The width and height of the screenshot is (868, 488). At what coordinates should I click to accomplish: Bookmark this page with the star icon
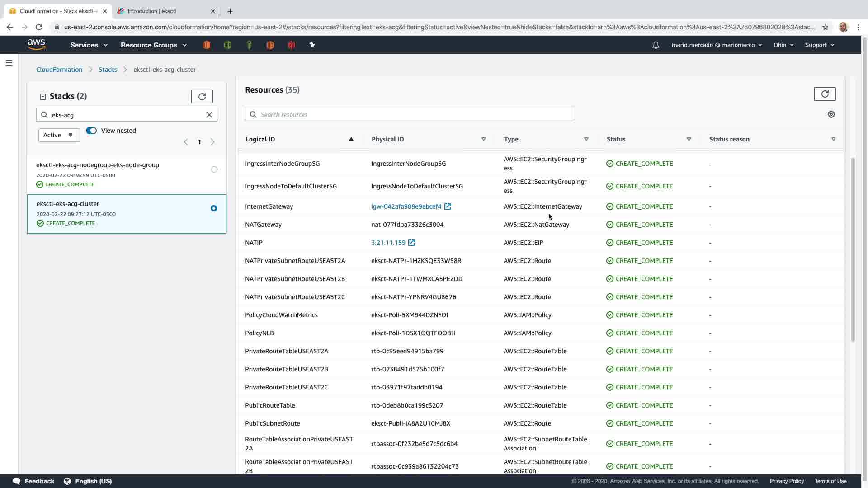coord(825,27)
